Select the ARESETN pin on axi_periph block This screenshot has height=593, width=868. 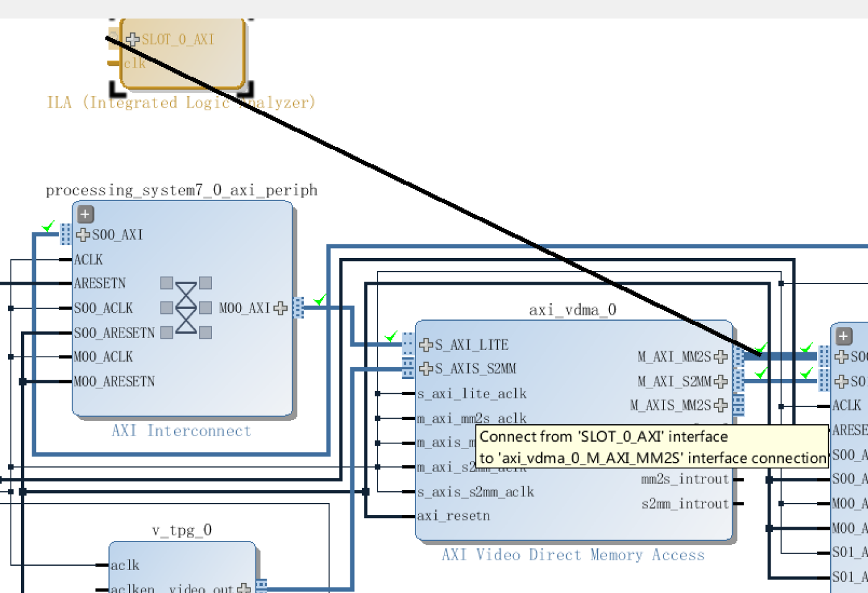pos(100,283)
